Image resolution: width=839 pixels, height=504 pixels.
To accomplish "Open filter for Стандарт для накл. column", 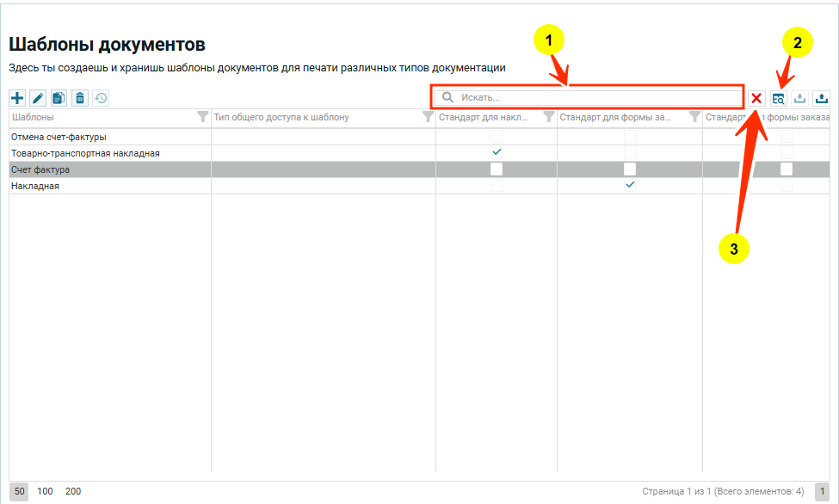I will coord(548,117).
